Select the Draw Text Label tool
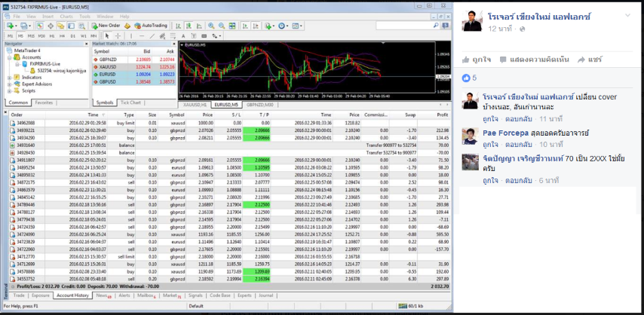Viewport: 644px width, 315px height. point(194,35)
